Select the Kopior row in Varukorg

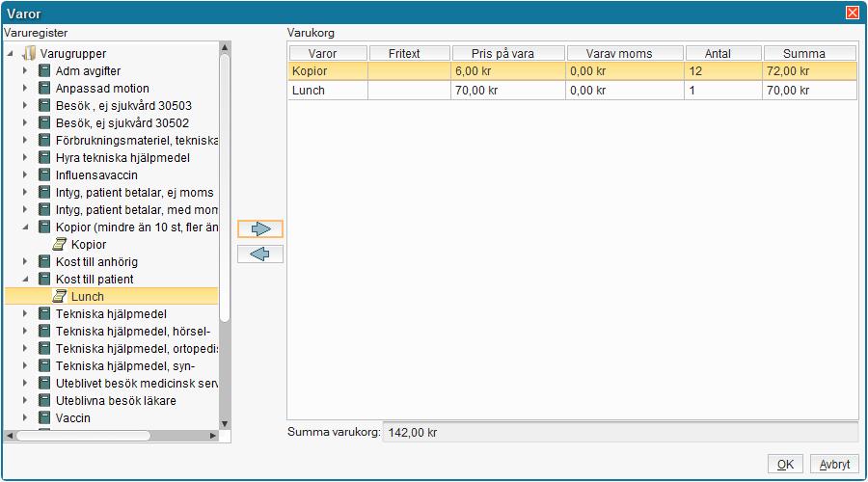[572, 70]
